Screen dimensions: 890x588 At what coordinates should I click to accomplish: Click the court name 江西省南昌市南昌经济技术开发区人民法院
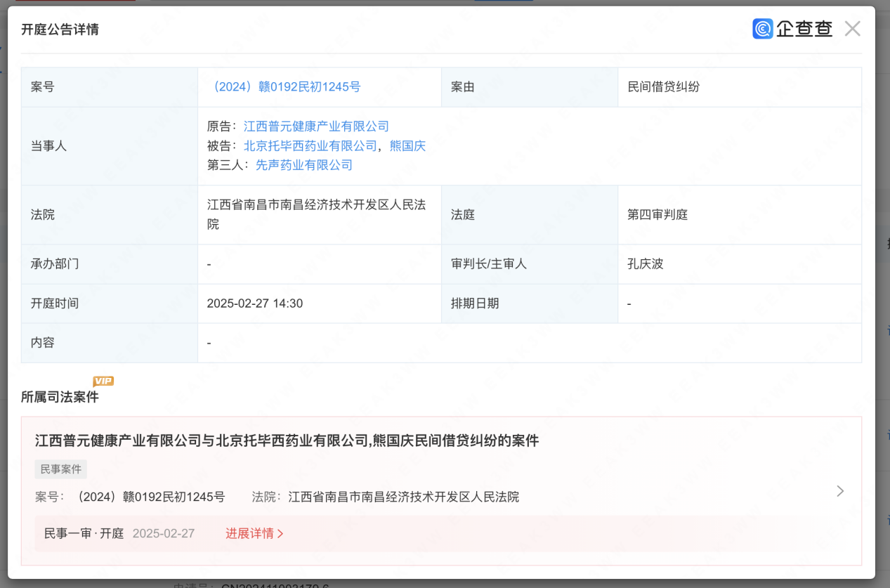pyautogui.click(x=318, y=215)
